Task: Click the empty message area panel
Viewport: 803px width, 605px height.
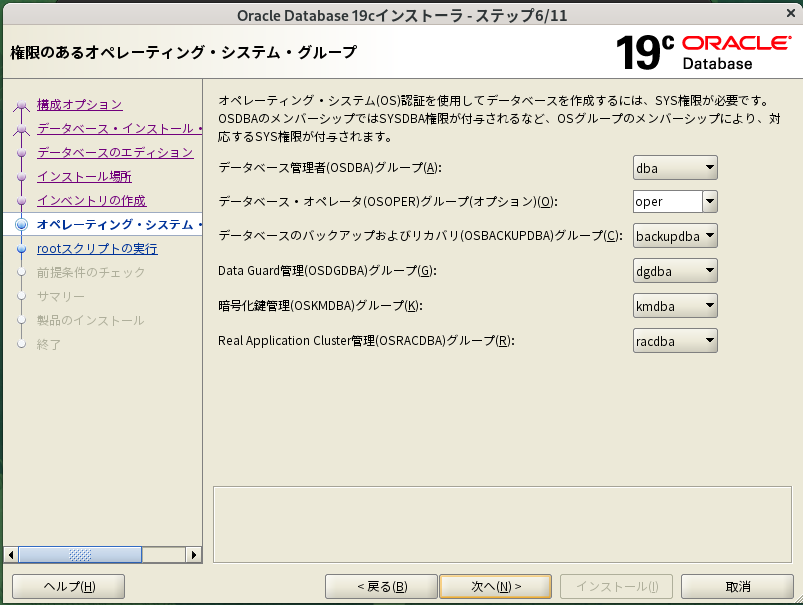Action: click(502, 525)
